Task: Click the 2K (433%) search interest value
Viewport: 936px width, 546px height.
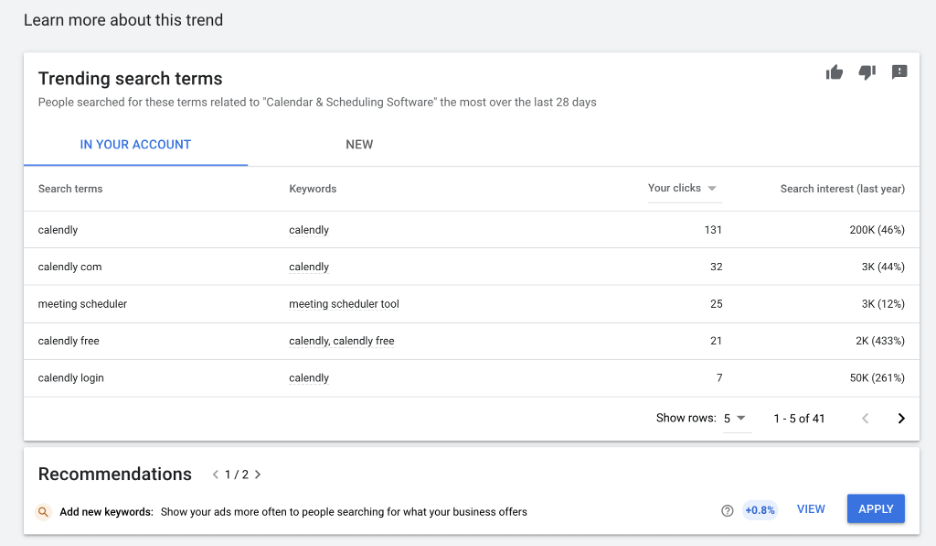Action: (880, 341)
